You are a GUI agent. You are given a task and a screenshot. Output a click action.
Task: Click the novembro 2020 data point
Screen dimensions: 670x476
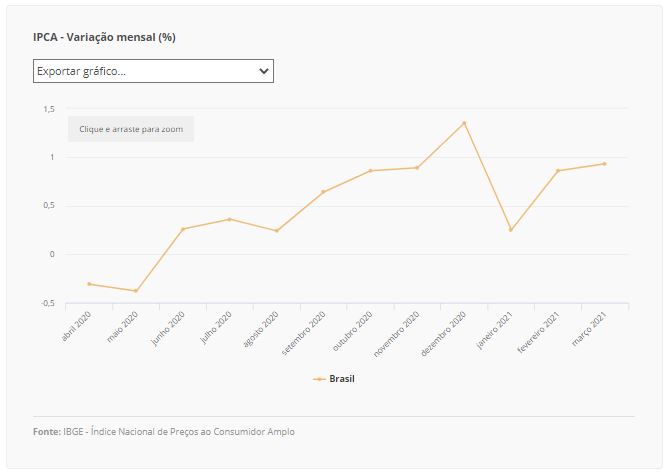click(x=417, y=168)
